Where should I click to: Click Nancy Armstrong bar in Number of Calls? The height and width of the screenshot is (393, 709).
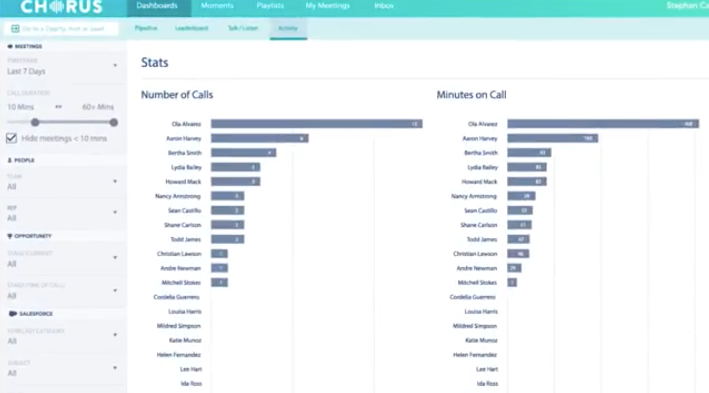point(227,196)
